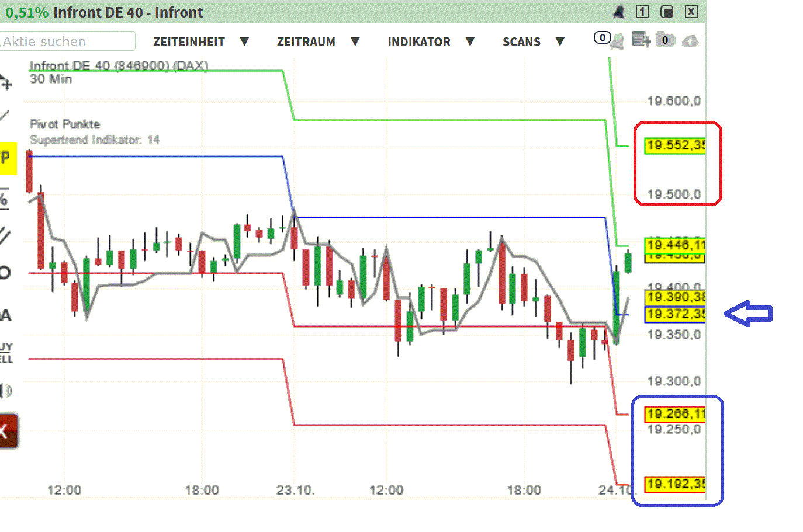This screenshot has height=532, width=803.
Task: Click the 19.372,35 blue price label
Action: [x=675, y=314]
